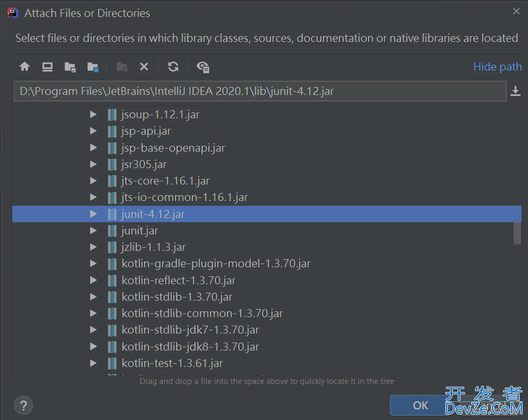Open recent paths history arrow

(516, 91)
